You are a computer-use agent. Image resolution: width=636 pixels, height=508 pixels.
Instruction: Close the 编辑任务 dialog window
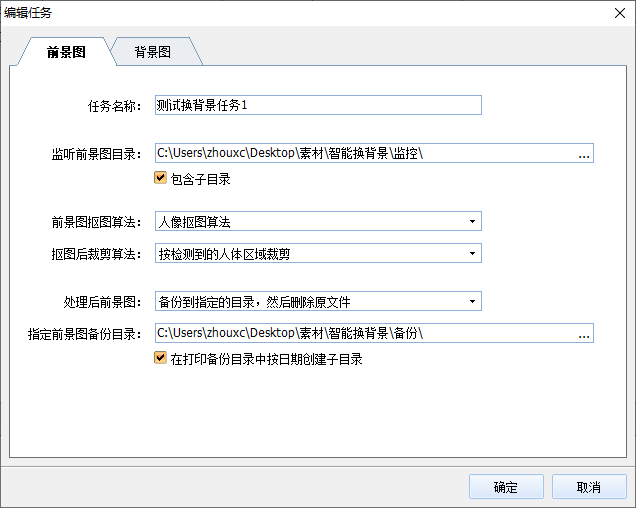point(620,13)
